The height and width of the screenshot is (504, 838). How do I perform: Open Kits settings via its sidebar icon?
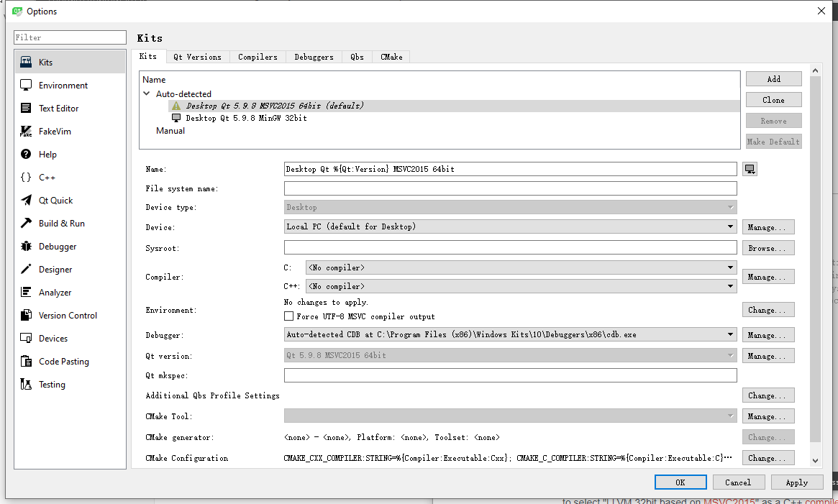click(x=26, y=62)
